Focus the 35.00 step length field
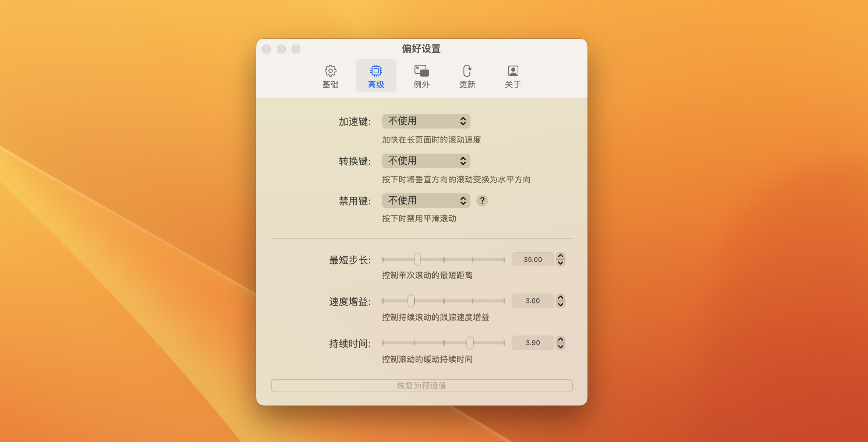Viewport: 868px width, 442px height. tap(532, 259)
